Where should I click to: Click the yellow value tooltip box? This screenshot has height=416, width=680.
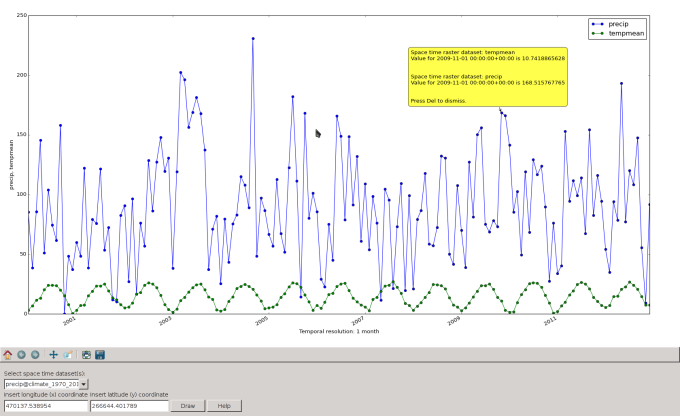(487, 76)
